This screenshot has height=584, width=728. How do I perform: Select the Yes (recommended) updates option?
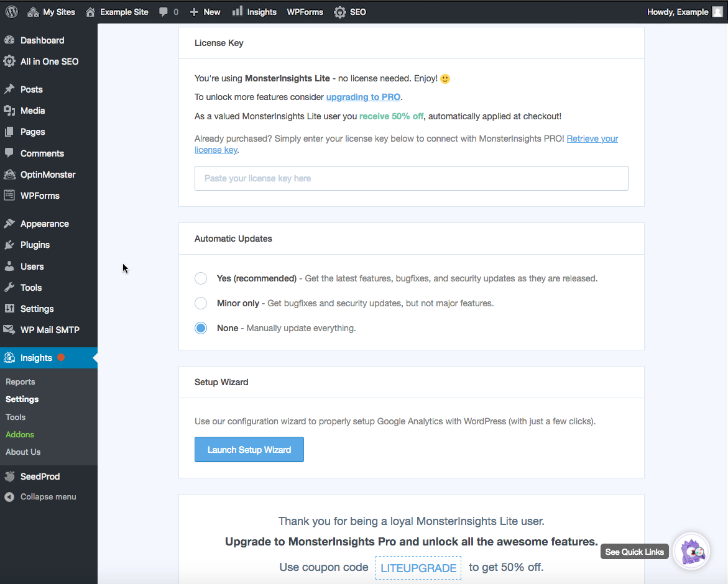tap(201, 278)
